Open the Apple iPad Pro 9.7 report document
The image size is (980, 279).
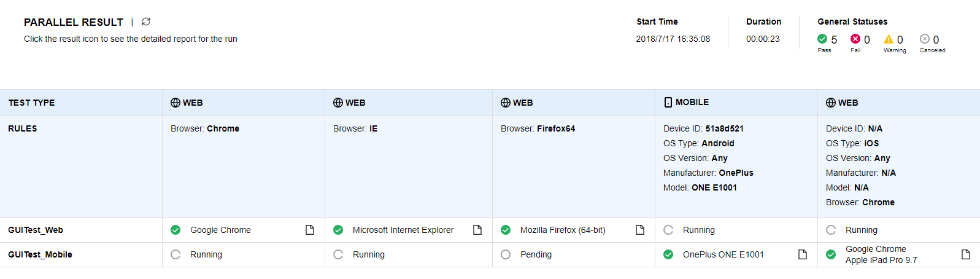(x=966, y=254)
